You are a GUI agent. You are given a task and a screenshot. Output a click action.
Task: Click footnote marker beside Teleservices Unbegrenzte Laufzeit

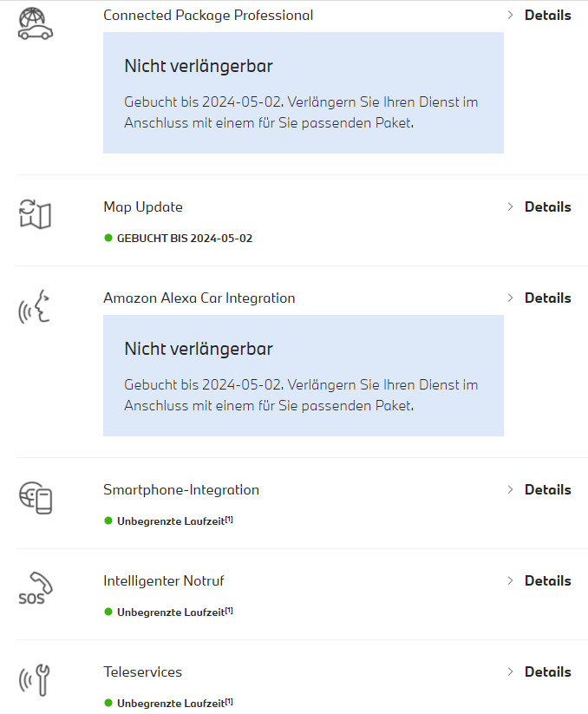[230, 701]
